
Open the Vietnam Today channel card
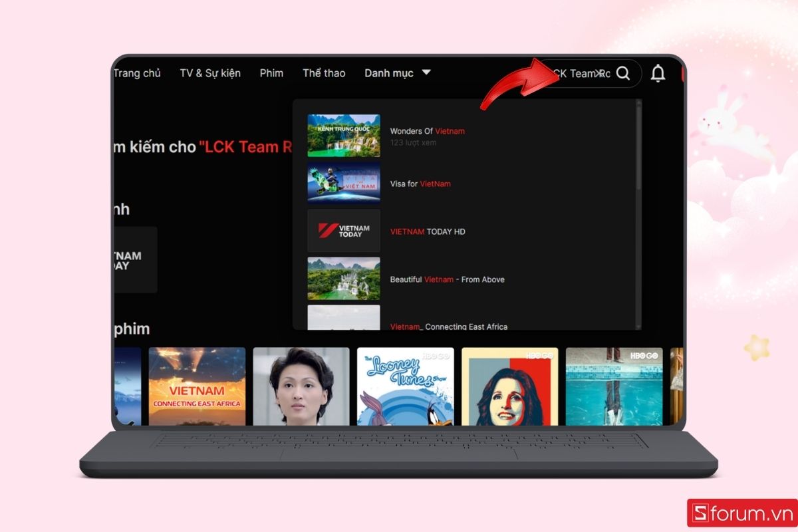pyautogui.click(x=135, y=260)
